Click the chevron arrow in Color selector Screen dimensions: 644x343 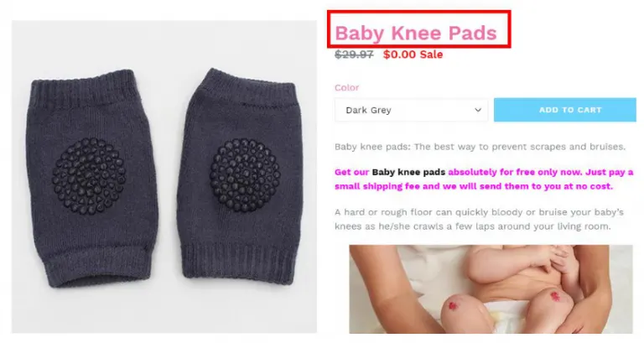point(478,110)
